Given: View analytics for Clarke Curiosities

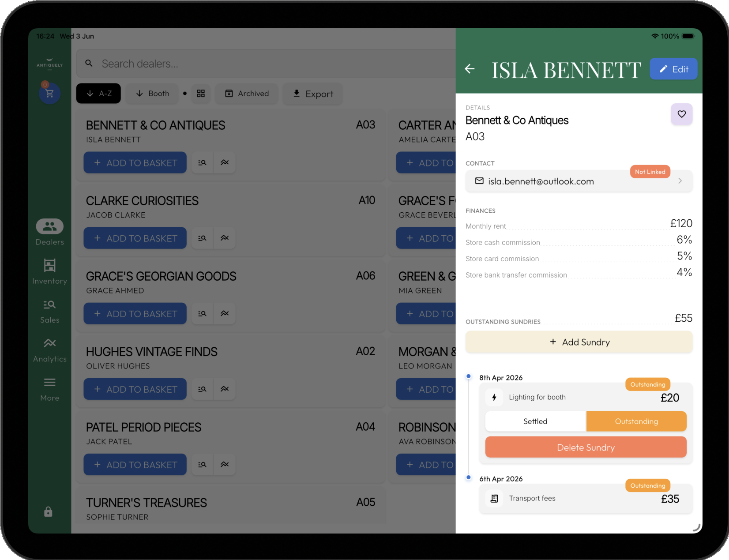Looking at the screenshot, I should click(225, 238).
